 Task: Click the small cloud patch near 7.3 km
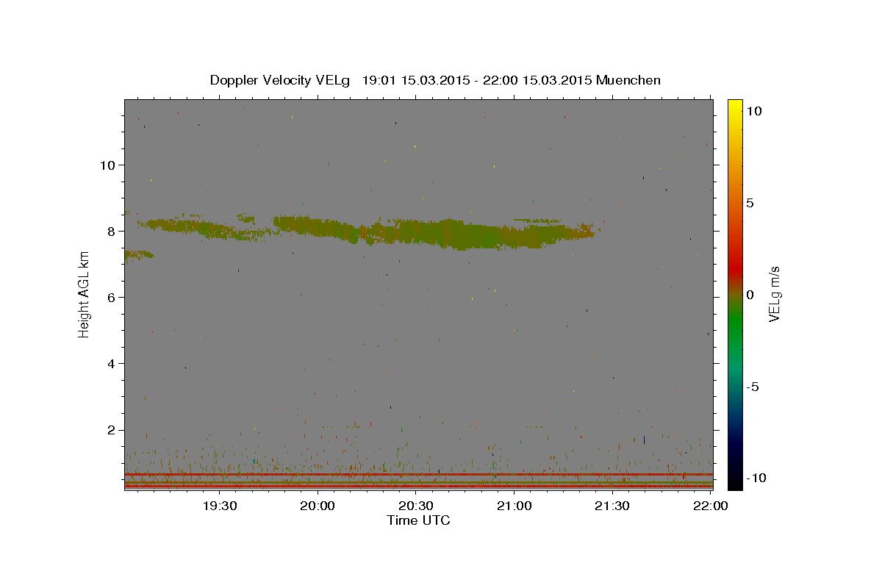tap(138, 254)
